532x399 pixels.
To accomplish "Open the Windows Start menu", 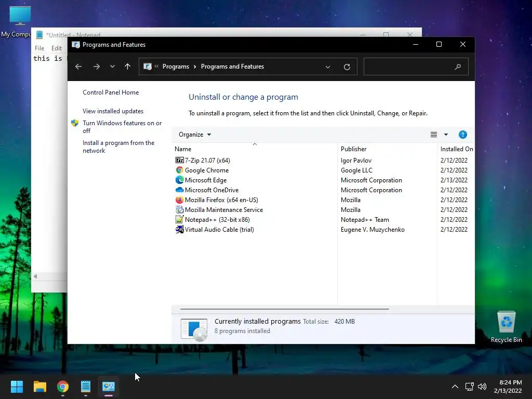I will pyautogui.click(x=17, y=387).
